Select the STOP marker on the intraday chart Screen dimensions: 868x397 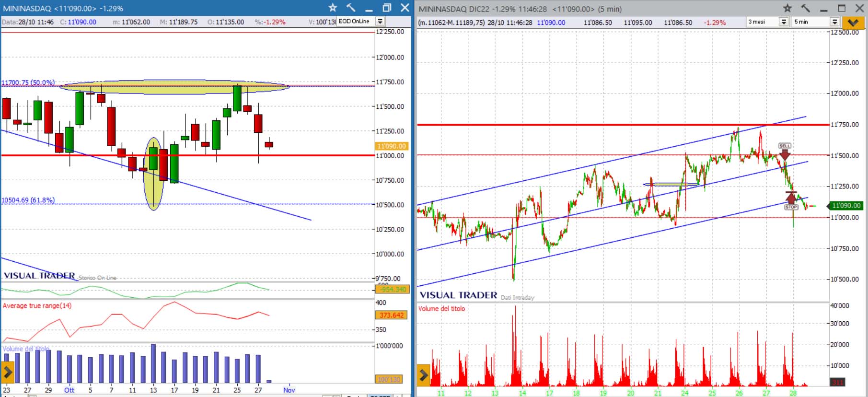791,200
